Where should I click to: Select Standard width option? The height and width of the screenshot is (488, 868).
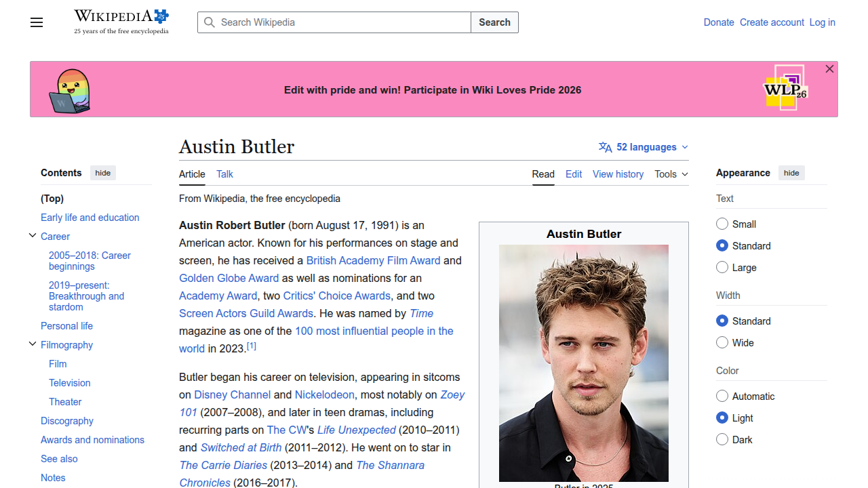[722, 321]
